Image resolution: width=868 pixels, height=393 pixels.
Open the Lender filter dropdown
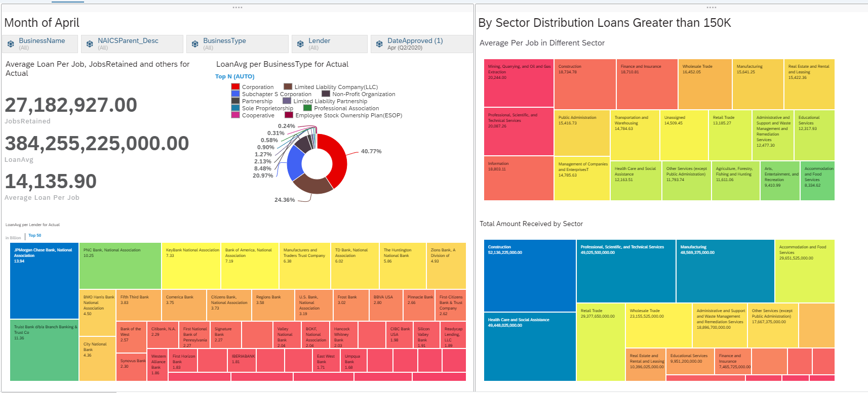click(x=330, y=44)
